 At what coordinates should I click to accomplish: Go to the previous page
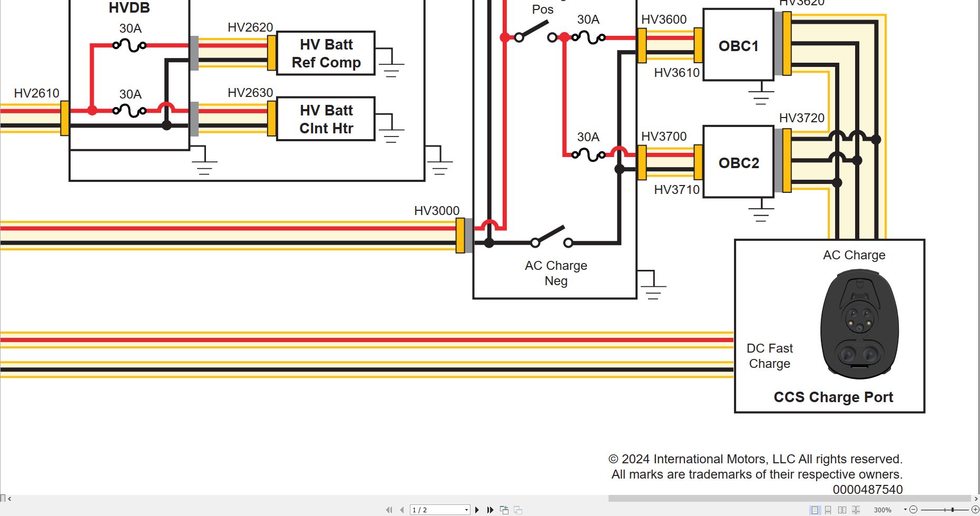(402, 510)
